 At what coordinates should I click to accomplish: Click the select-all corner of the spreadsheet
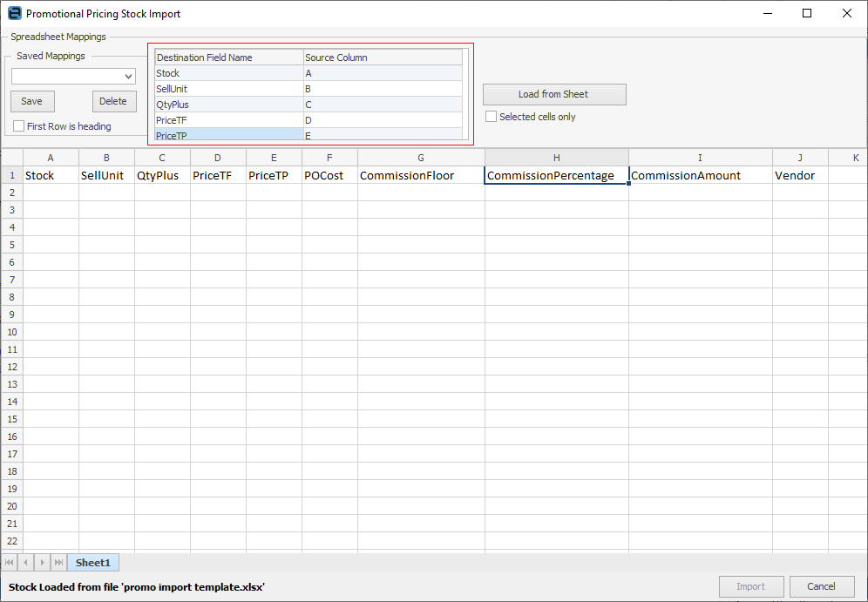tap(11, 158)
